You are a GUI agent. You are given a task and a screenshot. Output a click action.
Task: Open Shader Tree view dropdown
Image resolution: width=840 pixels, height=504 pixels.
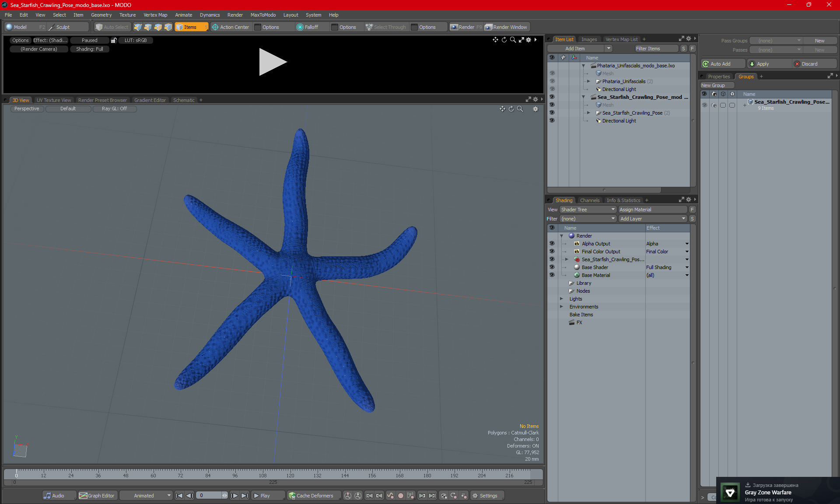coord(588,210)
